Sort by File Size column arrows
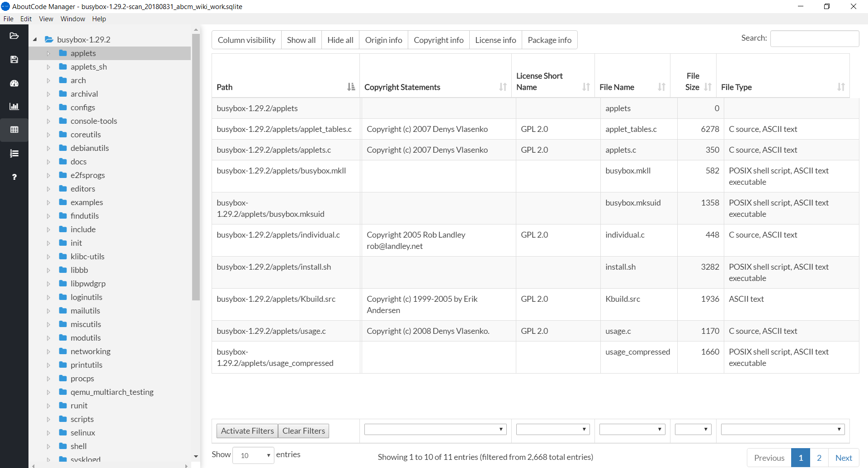The image size is (868, 468). [708, 87]
